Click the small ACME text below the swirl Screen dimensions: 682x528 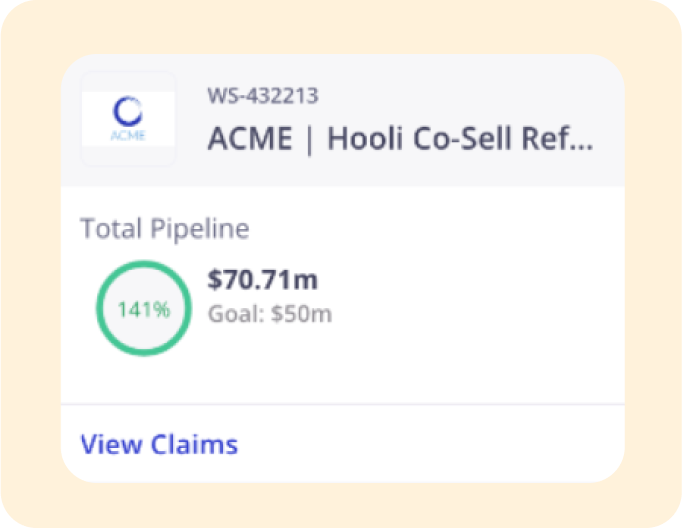click(128, 135)
